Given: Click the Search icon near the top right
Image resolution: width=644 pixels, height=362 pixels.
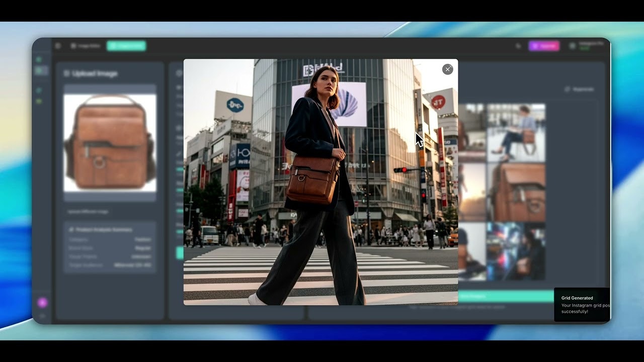Looking at the screenshot, I should [x=518, y=46].
